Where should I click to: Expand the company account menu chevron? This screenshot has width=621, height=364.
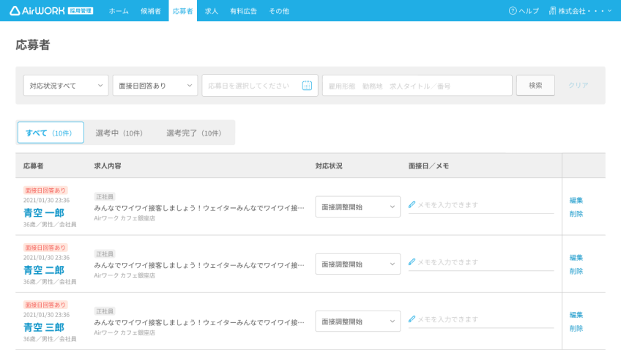click(610, 11)
